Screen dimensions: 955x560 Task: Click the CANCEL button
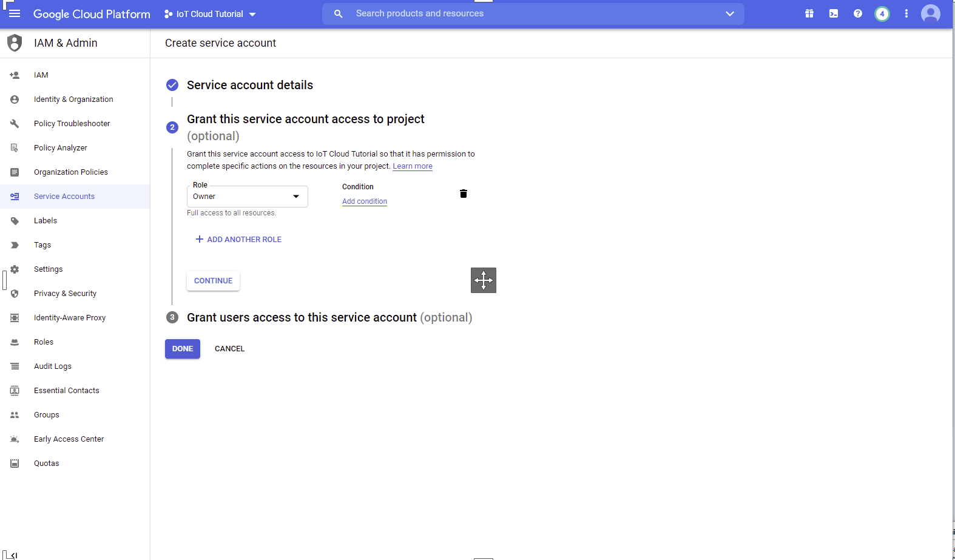[x=230, y=349]
